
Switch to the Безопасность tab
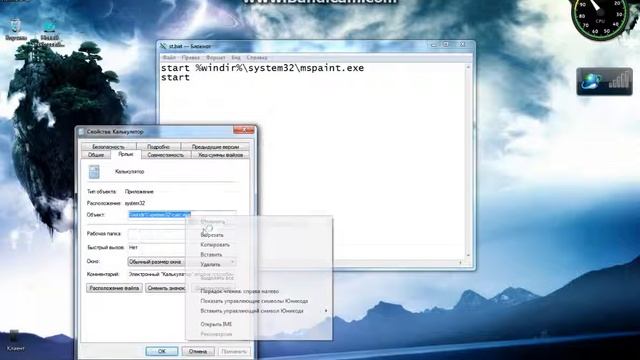[108, 147]
